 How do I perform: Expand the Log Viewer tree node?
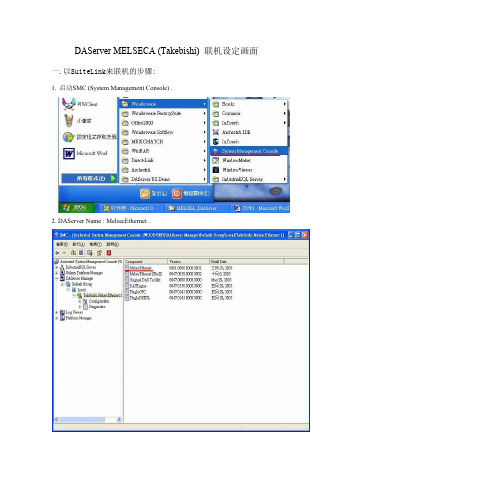(57, 312)
